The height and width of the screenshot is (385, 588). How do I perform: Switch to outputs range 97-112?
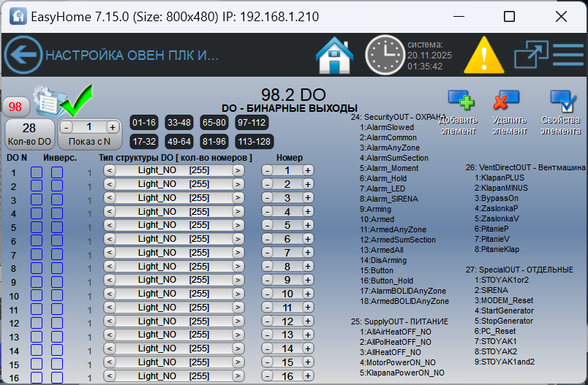(x=252, y=122)
